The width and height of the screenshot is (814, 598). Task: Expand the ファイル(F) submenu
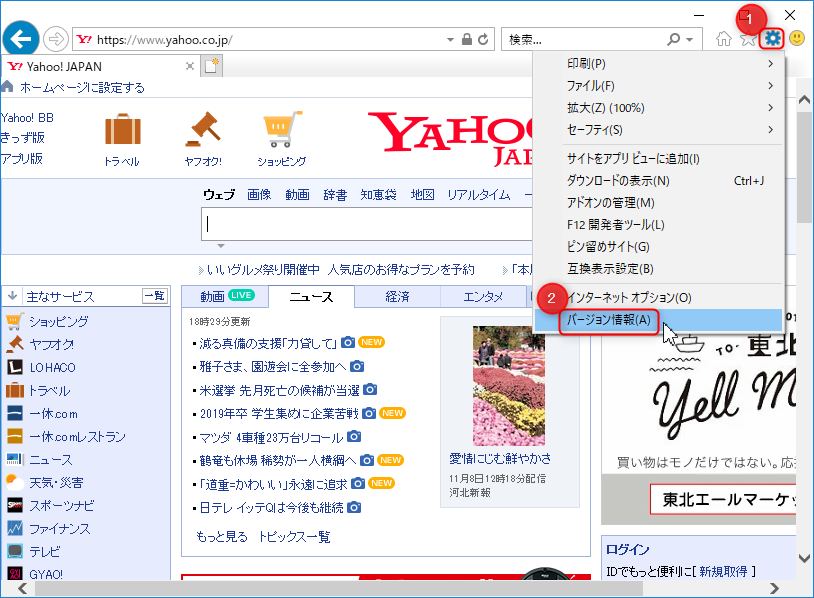point(658,86)
